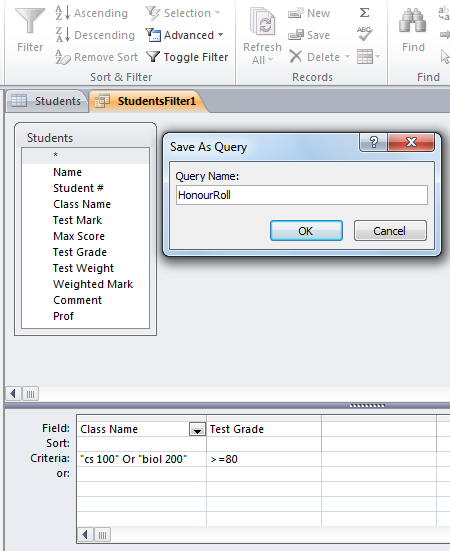Cancel the Save As Query dialog

click(390, 231)
